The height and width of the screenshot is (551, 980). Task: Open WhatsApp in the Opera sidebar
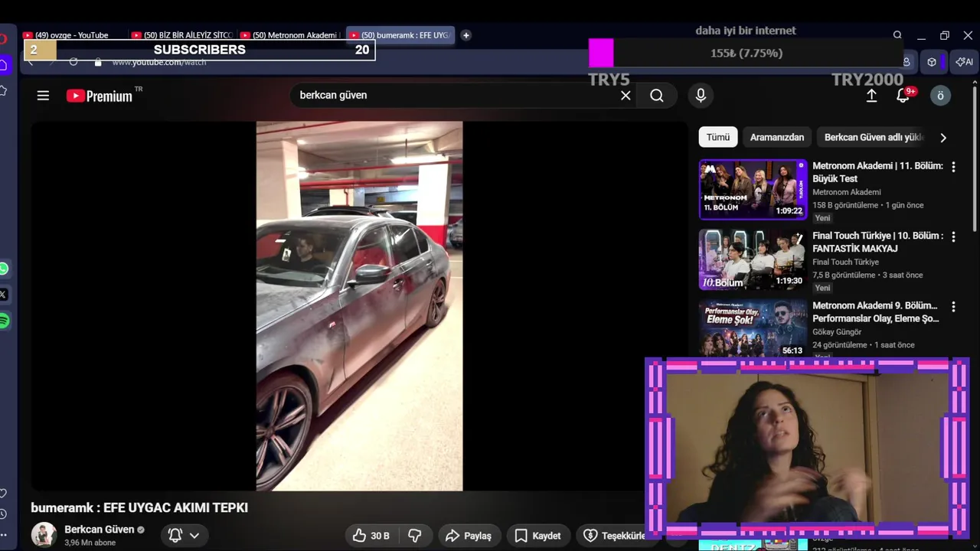point(4,269)
